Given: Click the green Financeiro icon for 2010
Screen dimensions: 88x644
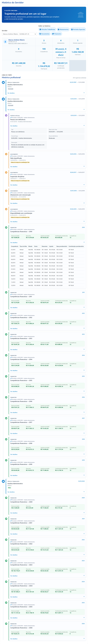Looking at the screenshot, I should click(x=6, y=227).
